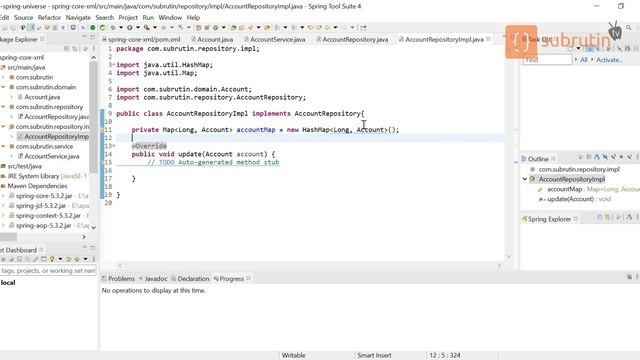Open the Problems tab
The width and height of the screenshot is (640, 360).
click(118, 278)
